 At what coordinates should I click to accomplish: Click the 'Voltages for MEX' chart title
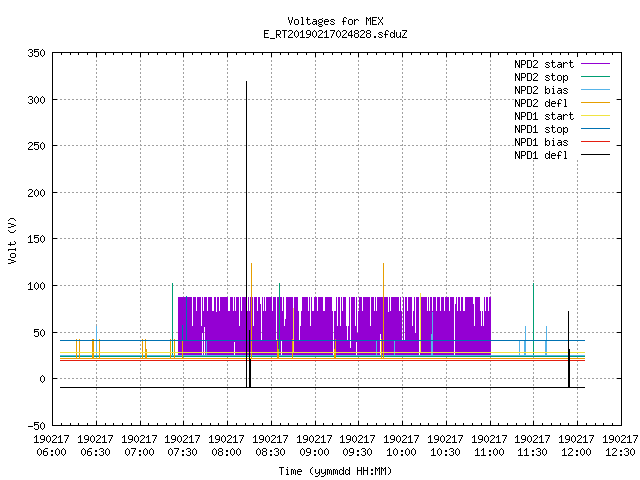pyautogui.click(x=335, y=21)
